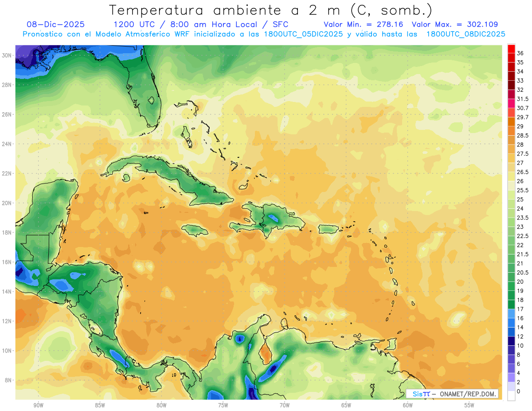Image resolution: width=532 pixels, height=411 pixels.
Task: Click the 16N latitude axis label
Action: [x=7, y=262]
